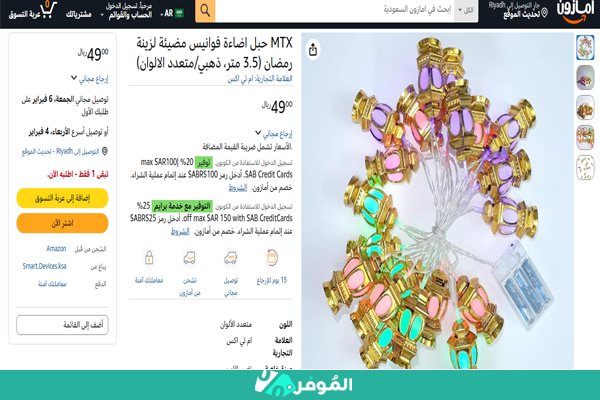Click the Amazon Saudi search field
600x400 pixels.
pos(335,10)
